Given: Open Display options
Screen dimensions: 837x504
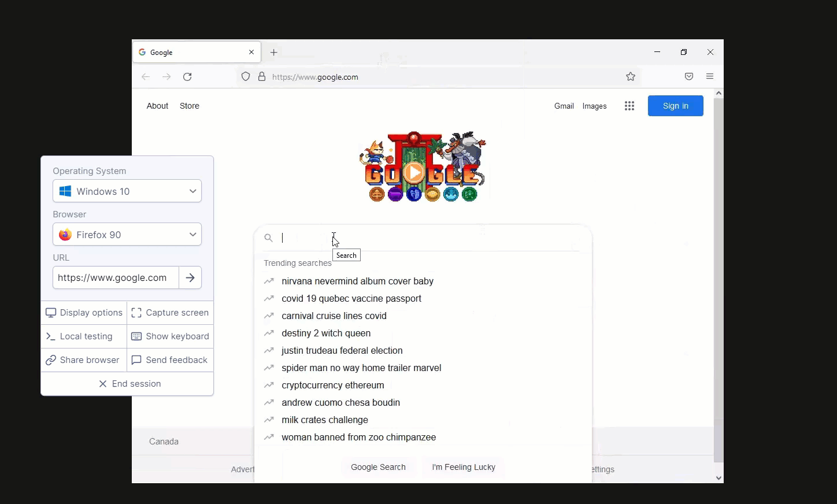Looking at the screenshot, I should click(84, 313).
